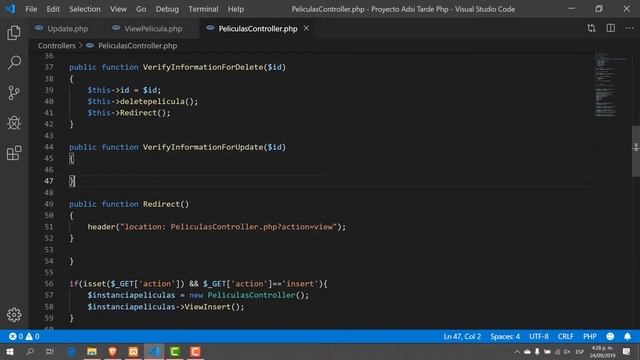
Task: Click VerifyInformationForUpdate function name
Action: [x=203, y=147]
